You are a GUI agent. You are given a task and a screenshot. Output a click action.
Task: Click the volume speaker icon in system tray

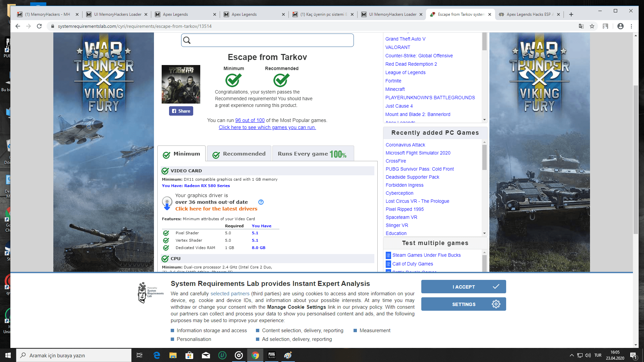point(588,355)
